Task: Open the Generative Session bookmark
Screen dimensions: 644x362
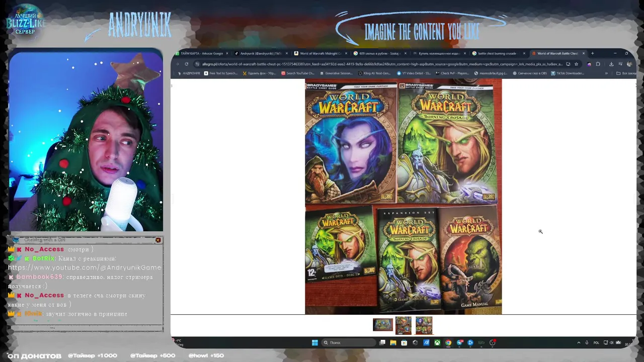Action: [x=336, y=73]
